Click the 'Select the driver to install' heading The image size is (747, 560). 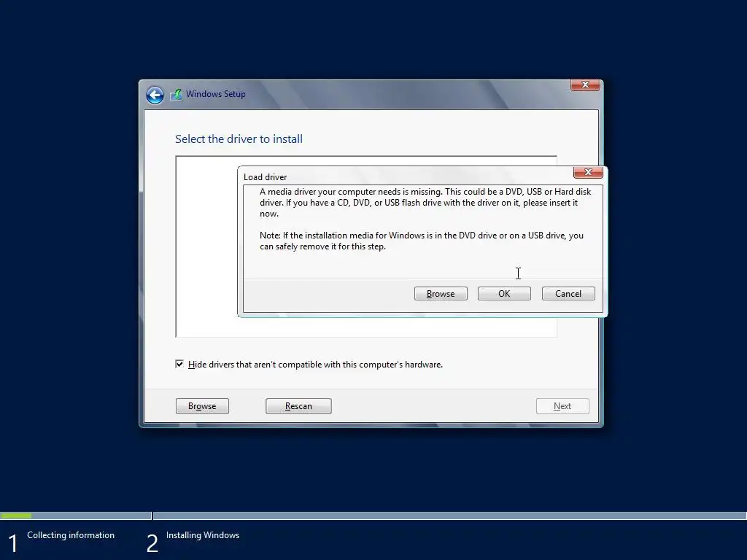(x=239, y=139)
